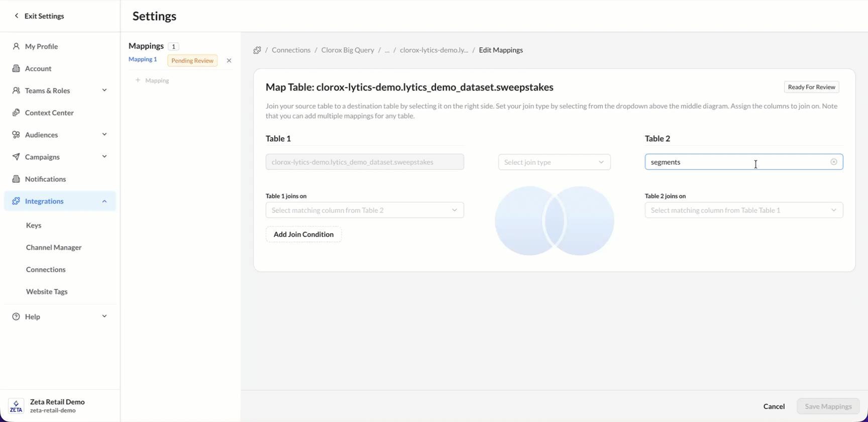Click the Integrations puzzle icon in sidebar
868x422 pixels.
click(x=16, y=201)
